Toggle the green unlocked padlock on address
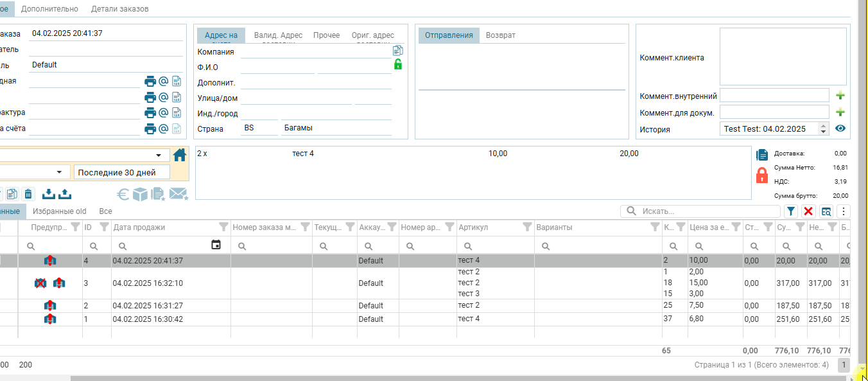The image size is (868, 381). pos(398,64)
